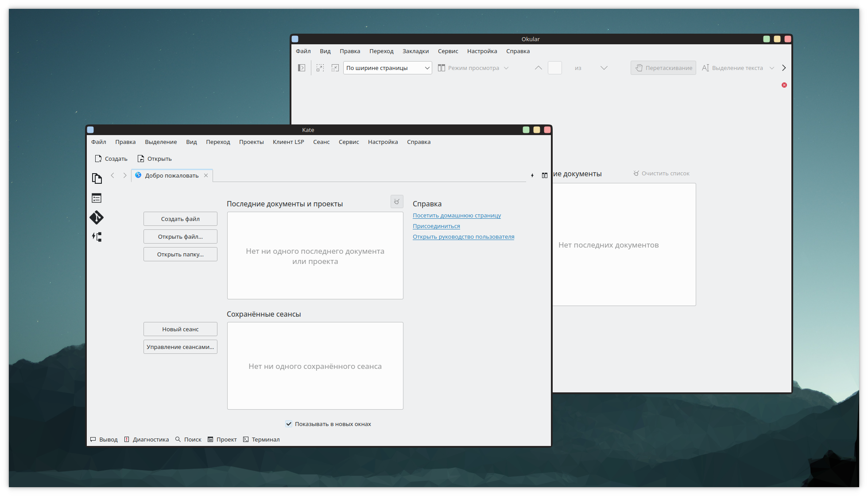Follow the 'Присоединиться' link
Image resolution: width=868 pixels, height=496 pixels.
[x=436, y=226]
